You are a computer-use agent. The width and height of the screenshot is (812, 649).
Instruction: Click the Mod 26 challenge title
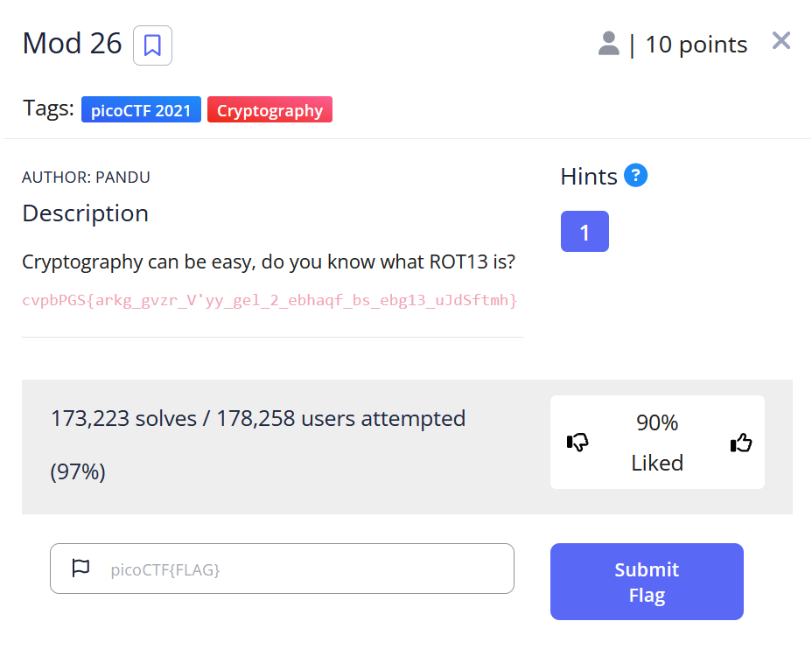coord(72,44)
